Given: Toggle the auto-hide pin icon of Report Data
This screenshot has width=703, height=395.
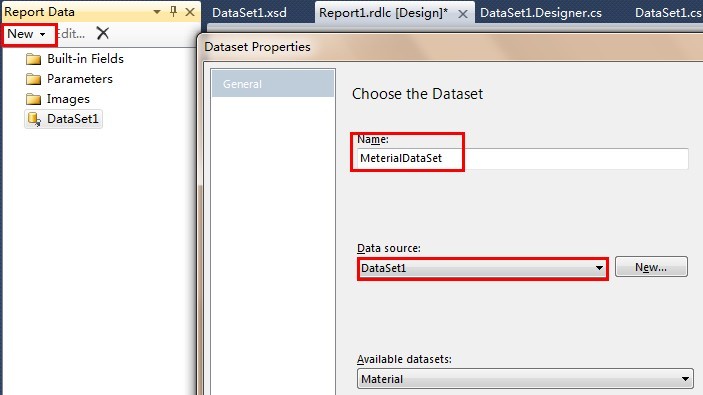Looking at the screenshot, I should [174, 12].
